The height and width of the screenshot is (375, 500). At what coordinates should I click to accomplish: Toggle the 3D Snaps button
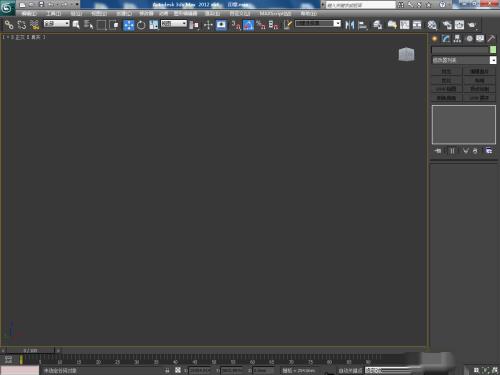[x=236, y=25]
